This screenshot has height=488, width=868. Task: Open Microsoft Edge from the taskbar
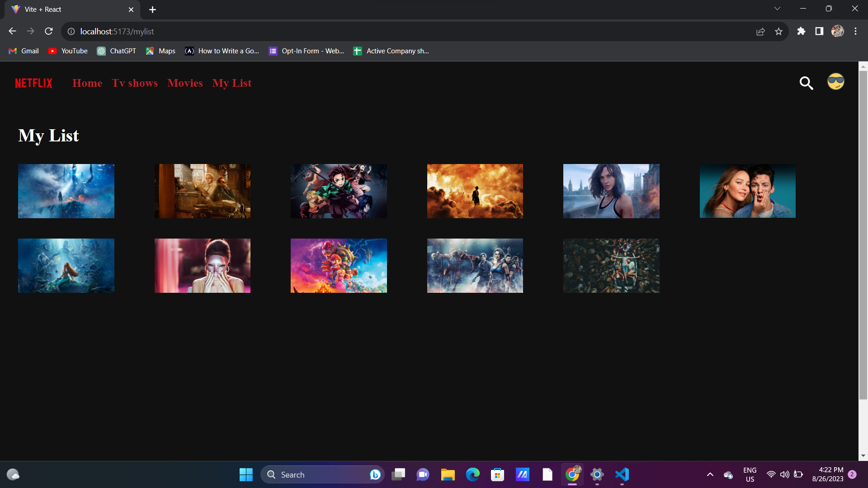472,475
